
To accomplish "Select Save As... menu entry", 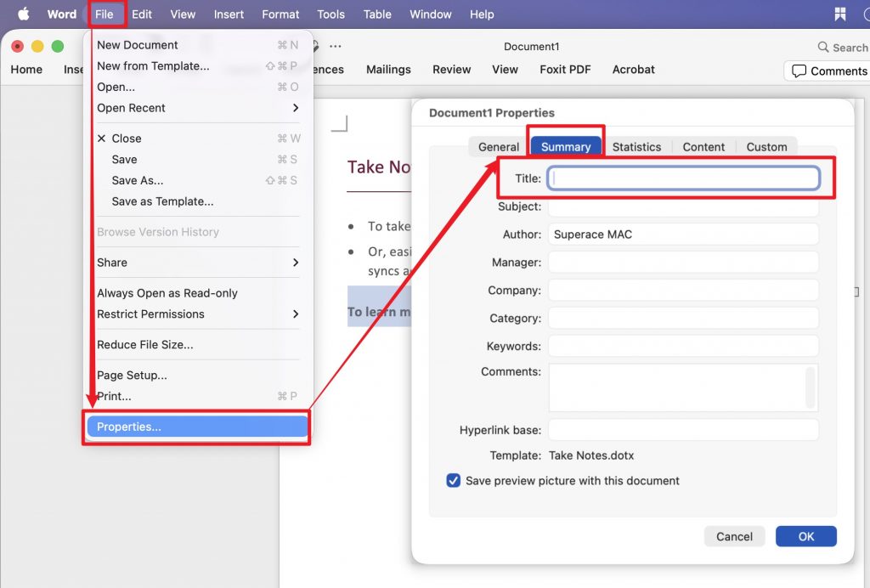I will coord(197,180).
